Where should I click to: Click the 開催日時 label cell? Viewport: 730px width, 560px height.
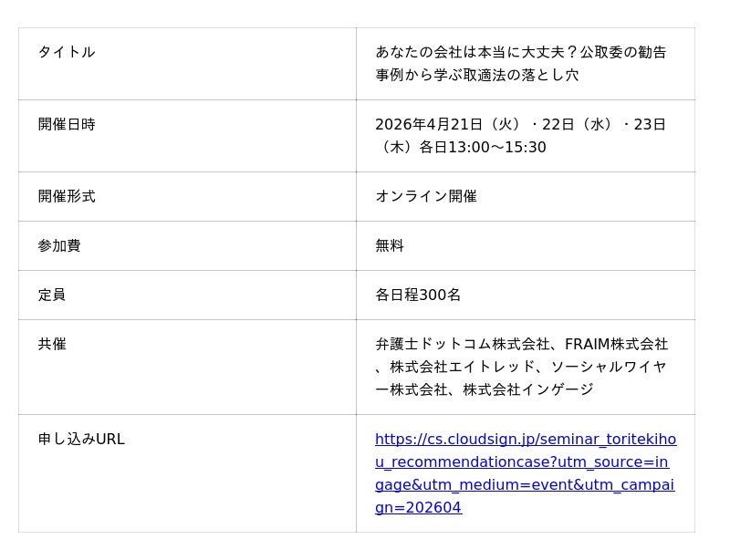67,125
